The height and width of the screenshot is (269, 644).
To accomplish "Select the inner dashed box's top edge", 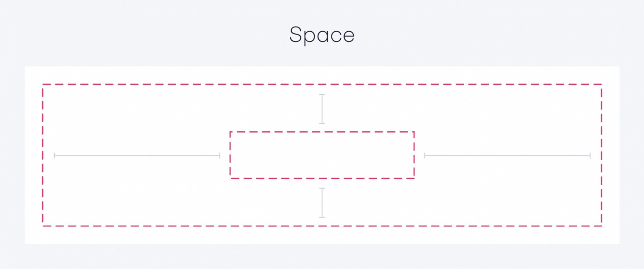I will [x=322, y=132].
